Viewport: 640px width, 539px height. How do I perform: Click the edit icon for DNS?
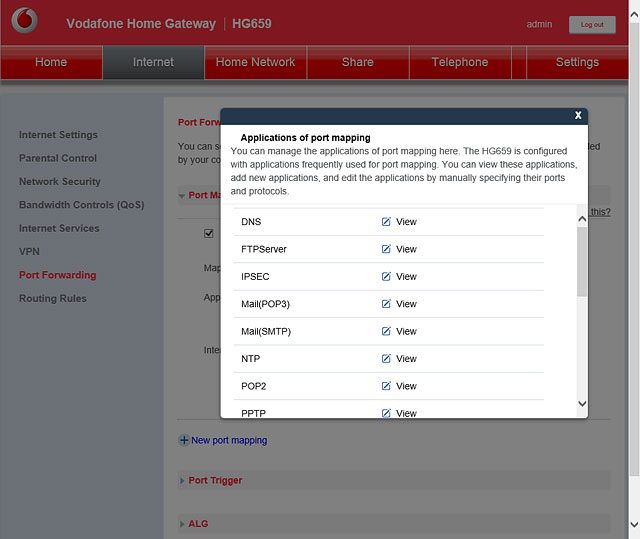click(x=386, y=222)
